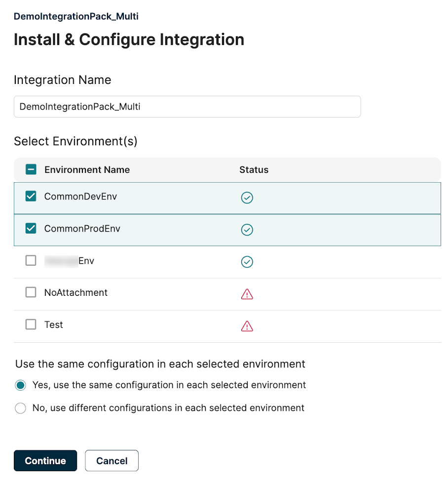Viewport: 448px width, 483px height.
Task: Click the Integration Name text field
Action: [187, 107]
